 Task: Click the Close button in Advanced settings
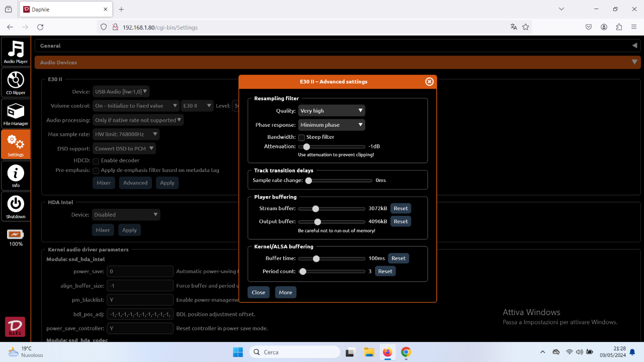tap(259, 292)
